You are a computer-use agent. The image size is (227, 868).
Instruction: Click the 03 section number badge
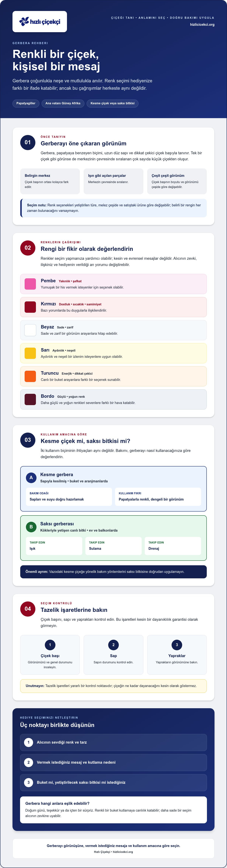28,440
